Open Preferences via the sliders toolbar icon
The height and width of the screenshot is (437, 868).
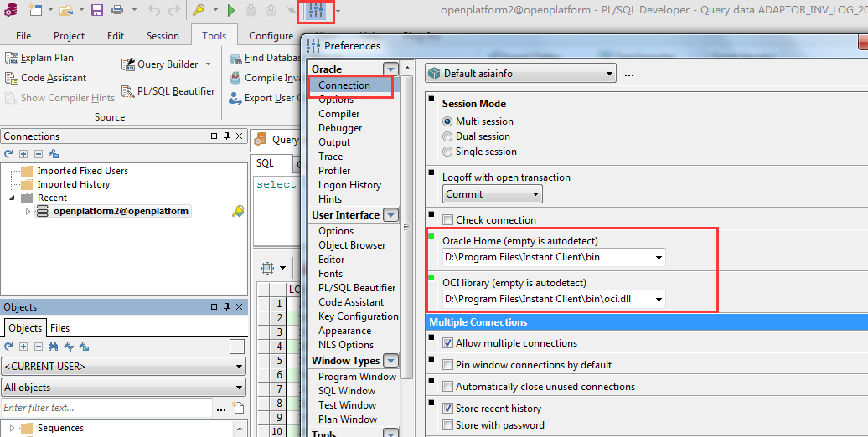[x=316, y=11]
